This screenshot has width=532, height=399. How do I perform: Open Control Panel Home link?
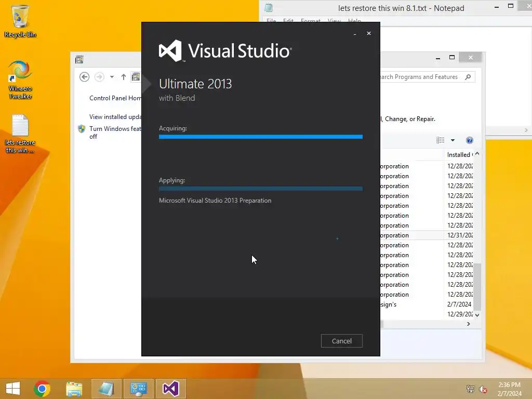(115, 98)
